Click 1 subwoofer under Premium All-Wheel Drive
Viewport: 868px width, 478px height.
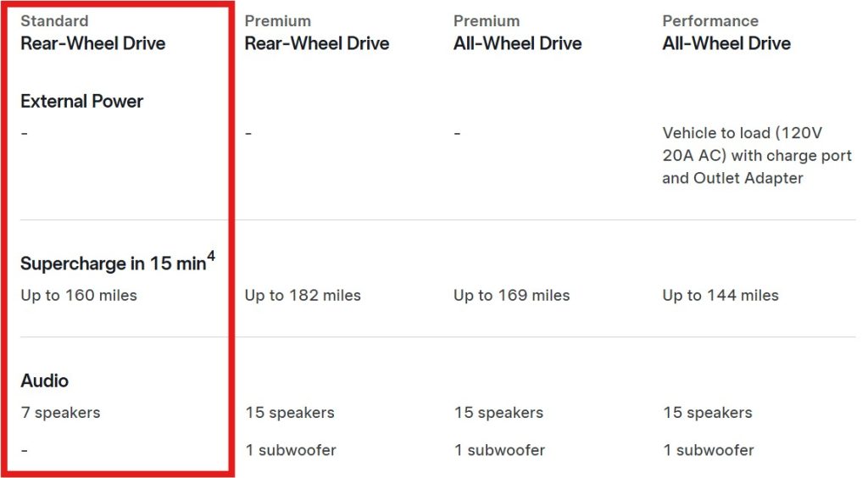499,450
